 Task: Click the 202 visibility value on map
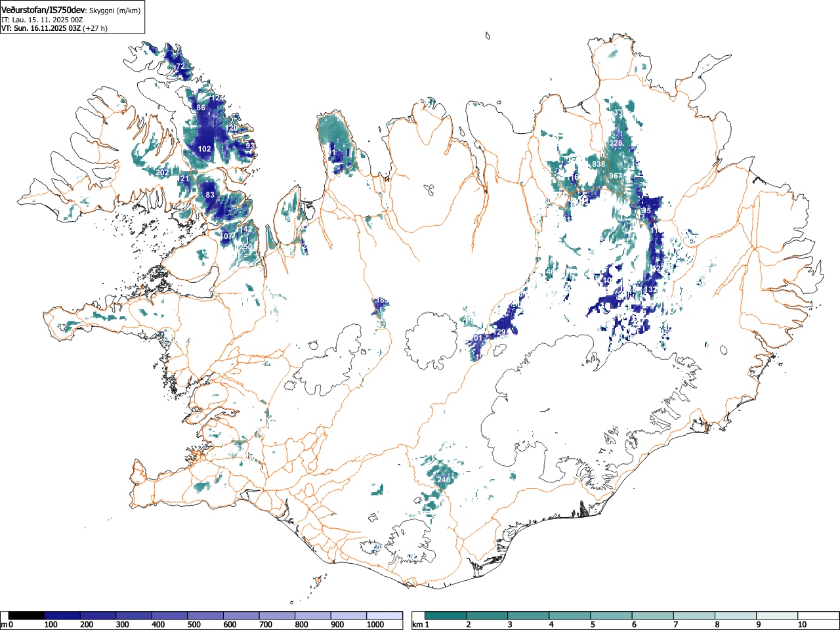click(163, 173)
